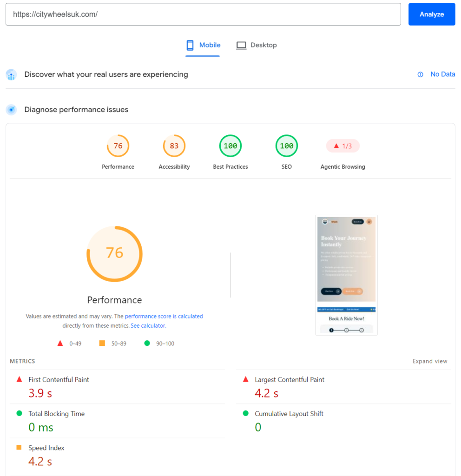Click the red triangle beside Largest Contentful Paint
461x476 pixels.
(246, 379)
